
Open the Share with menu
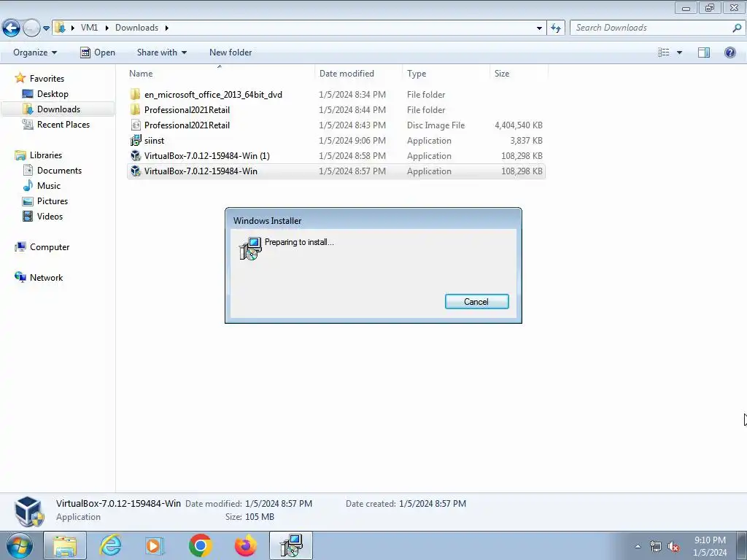tap(161, 52)
